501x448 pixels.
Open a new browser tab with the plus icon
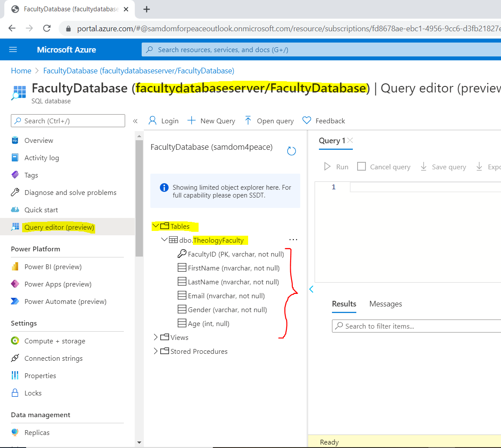tap(147, 9)
